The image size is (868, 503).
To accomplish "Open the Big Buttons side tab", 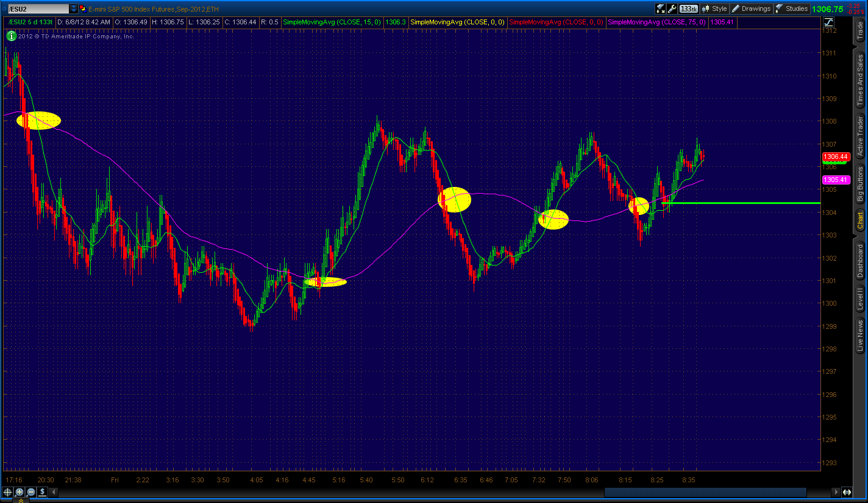I will click(x=860, y=185).
